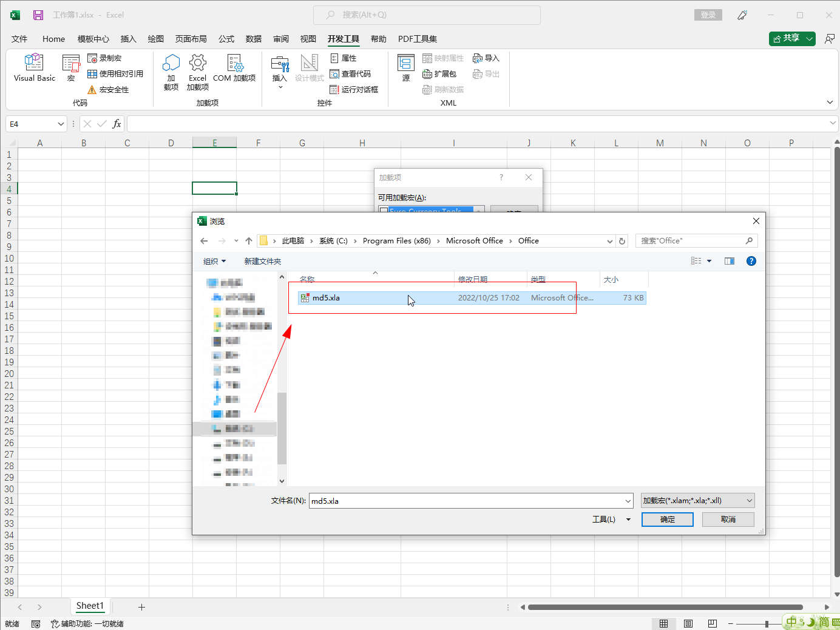The image size is (840, 630).
Task: Open control Properties (属性)
Action: (343, 58)
